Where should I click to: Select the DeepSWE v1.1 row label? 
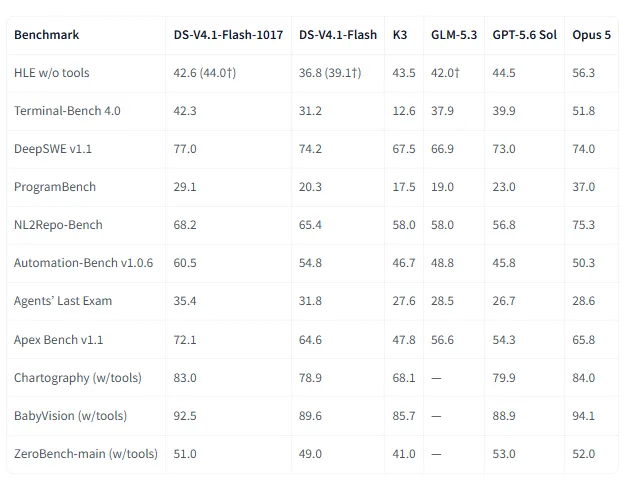coord(53,149)
